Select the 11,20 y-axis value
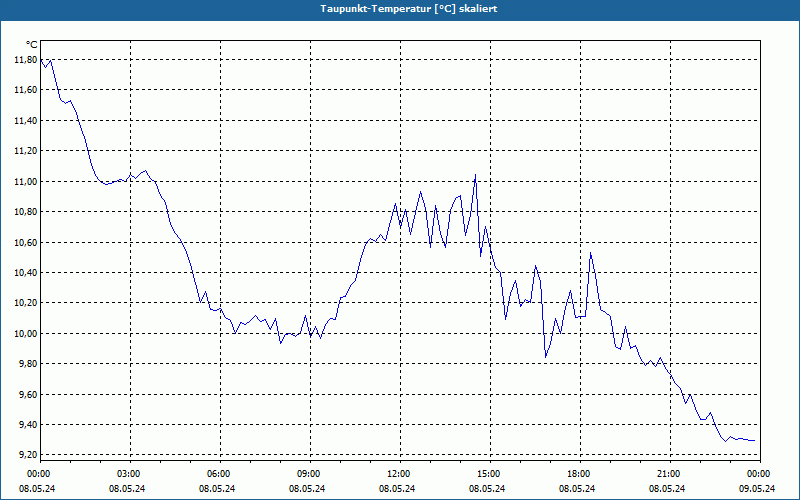Screen dimensions: 800x500 coord(26,151)
